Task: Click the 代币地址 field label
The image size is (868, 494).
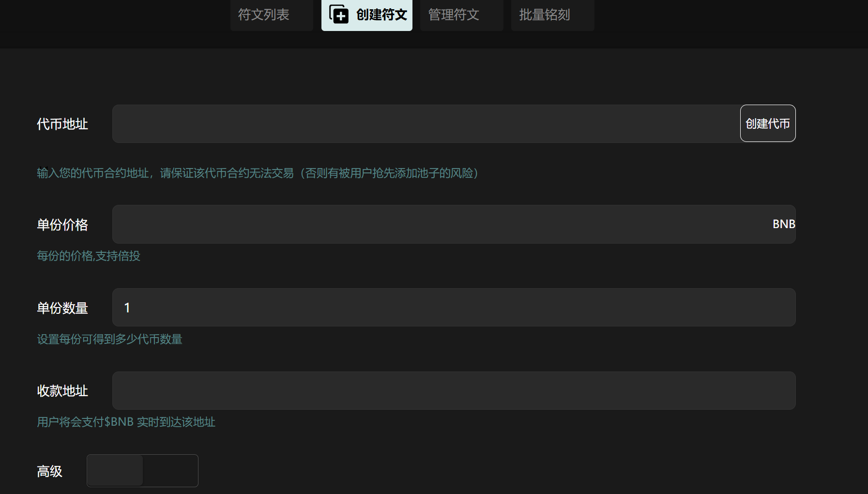Action: tap(62, 124)
